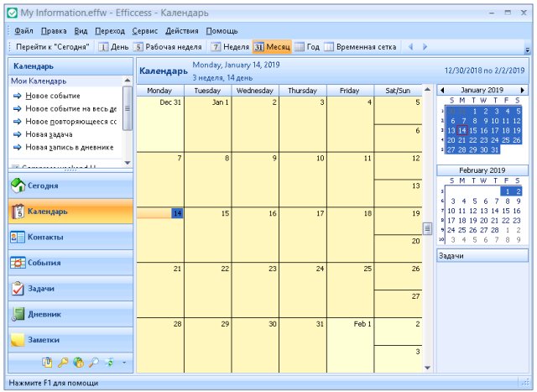Go to previous month in mini calendar
The width and height of the screenshot is (537, 392).
coord(442,90)
